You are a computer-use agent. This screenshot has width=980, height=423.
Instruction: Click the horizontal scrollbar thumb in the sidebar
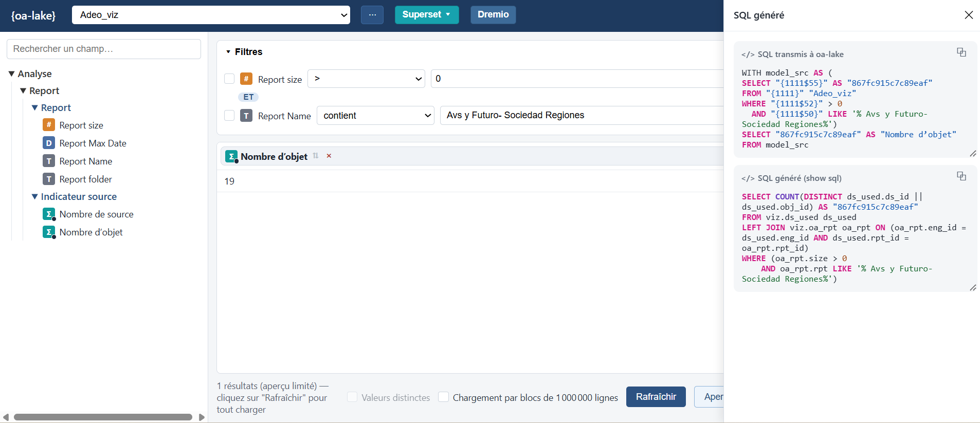[103, 417]
